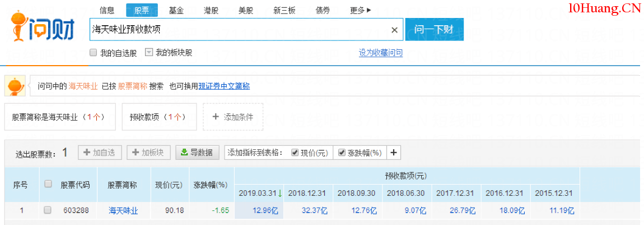Image resolution: width=644 pixels, height=225 pixels.
Task: Click price value 90.18
Action: tap(175, 211)
